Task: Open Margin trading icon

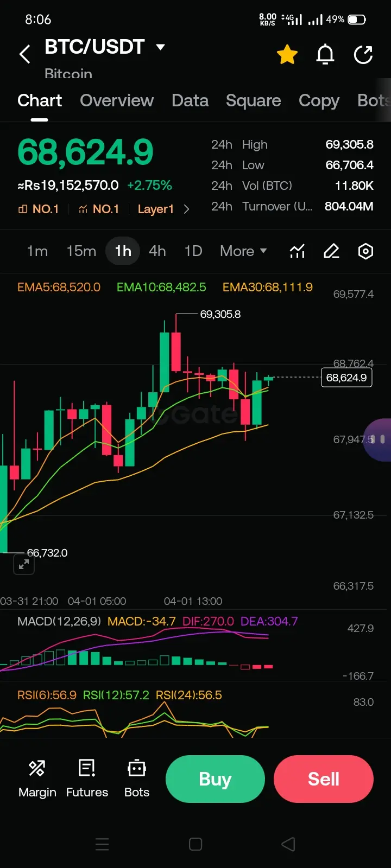Action: 37,779
